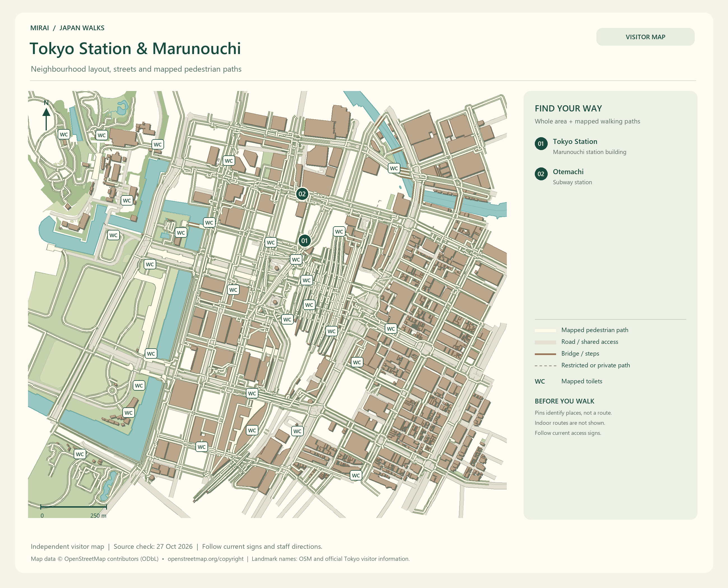The height and width of the screenshot is (588, 728).
Task: Click the map scale bar
Action: pos(74,507)
